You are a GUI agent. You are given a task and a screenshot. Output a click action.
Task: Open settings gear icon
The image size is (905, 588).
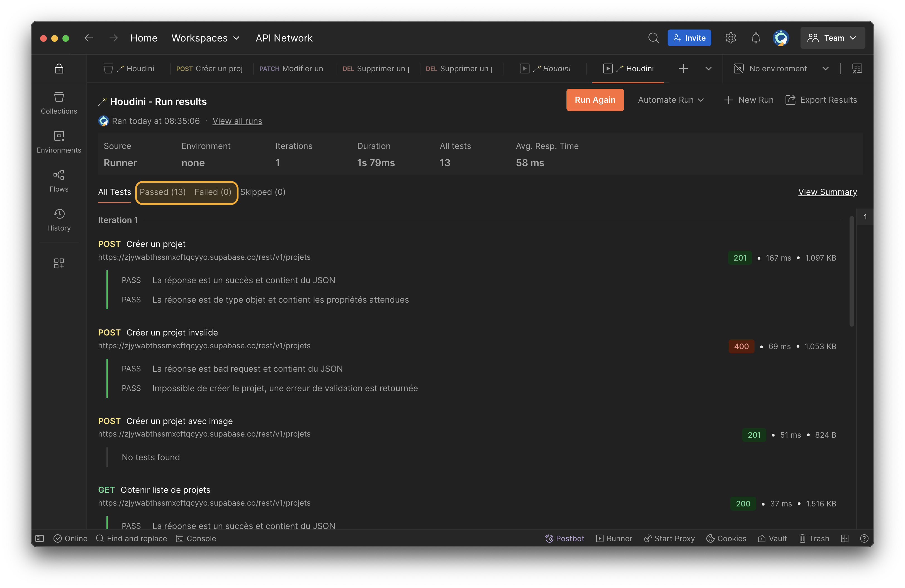tap(731, 38)
